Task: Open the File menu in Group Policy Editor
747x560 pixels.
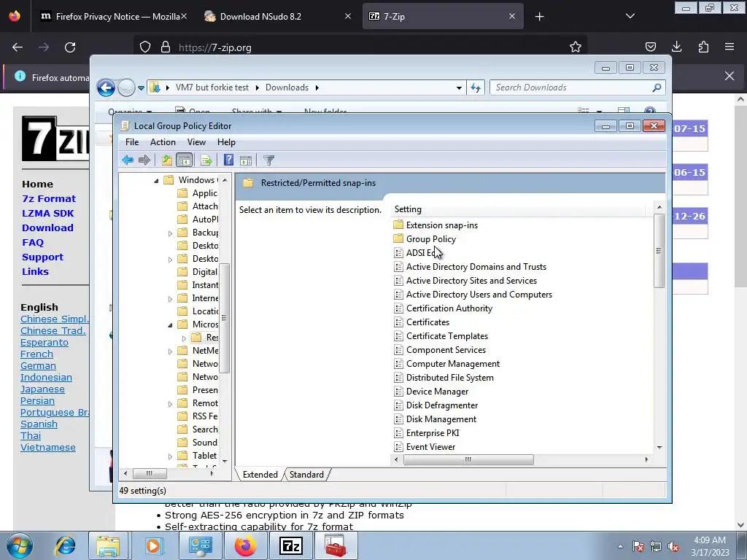Action: point(132,142)
